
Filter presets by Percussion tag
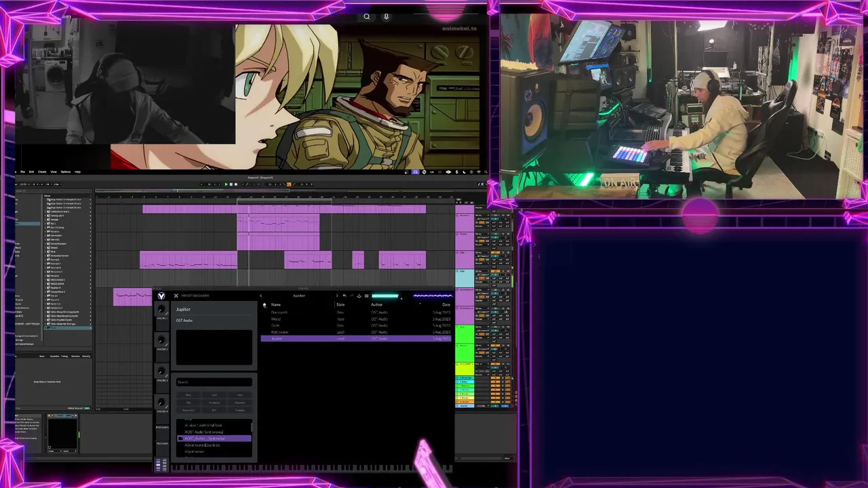(214, 403)
